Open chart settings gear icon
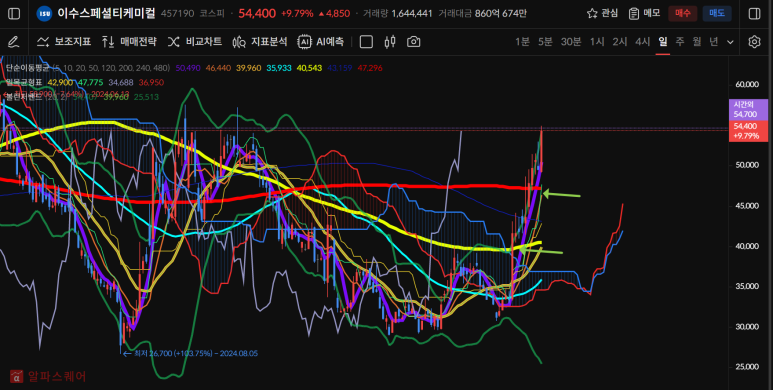773x390 pixels. tap(754, 42)
